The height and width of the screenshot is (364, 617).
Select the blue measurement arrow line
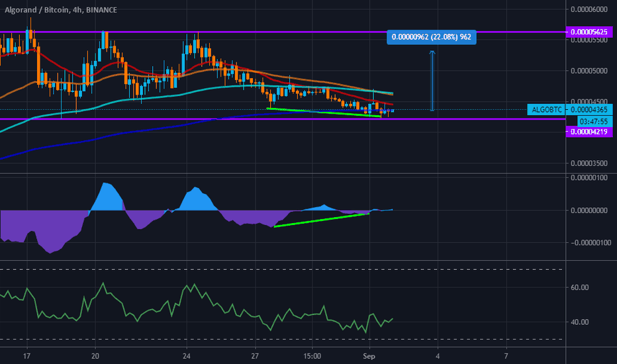[x=432, y=81]
